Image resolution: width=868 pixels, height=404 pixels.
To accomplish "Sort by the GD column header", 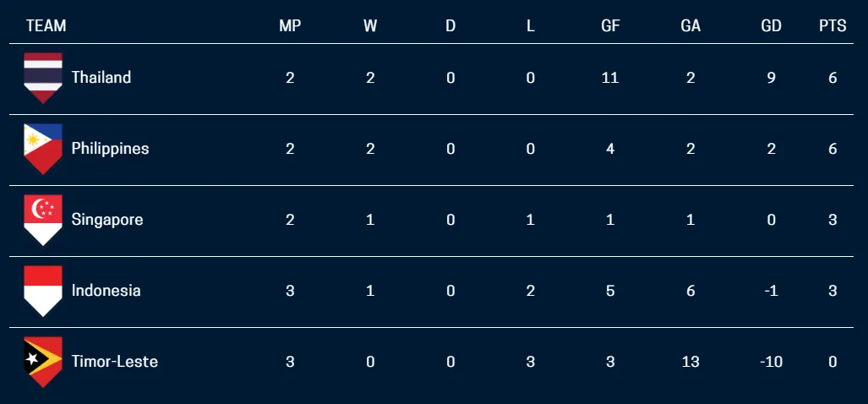I will click(x=771, y=26).
